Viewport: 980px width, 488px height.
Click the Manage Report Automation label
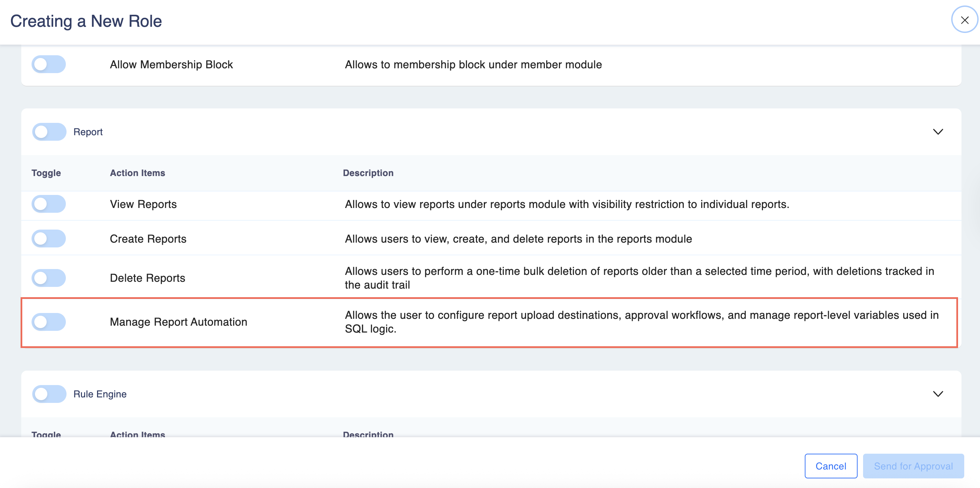point(178,322)
